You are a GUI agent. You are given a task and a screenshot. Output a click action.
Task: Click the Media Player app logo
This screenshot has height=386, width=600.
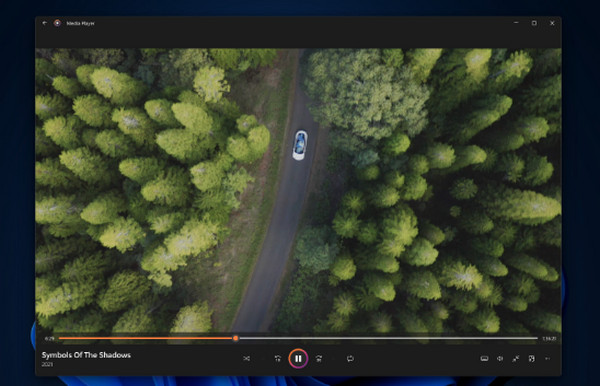pyautogui.click(x=57, y=23)
